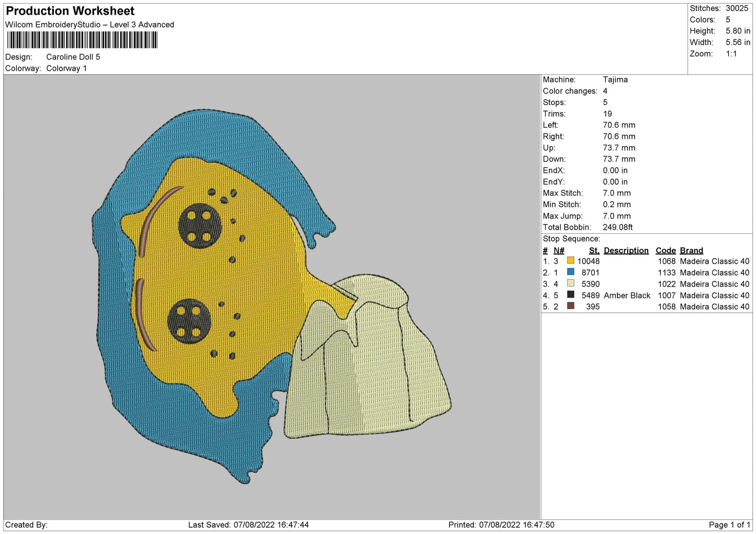Click the 'Code' column header

click(x=665, y=251)
